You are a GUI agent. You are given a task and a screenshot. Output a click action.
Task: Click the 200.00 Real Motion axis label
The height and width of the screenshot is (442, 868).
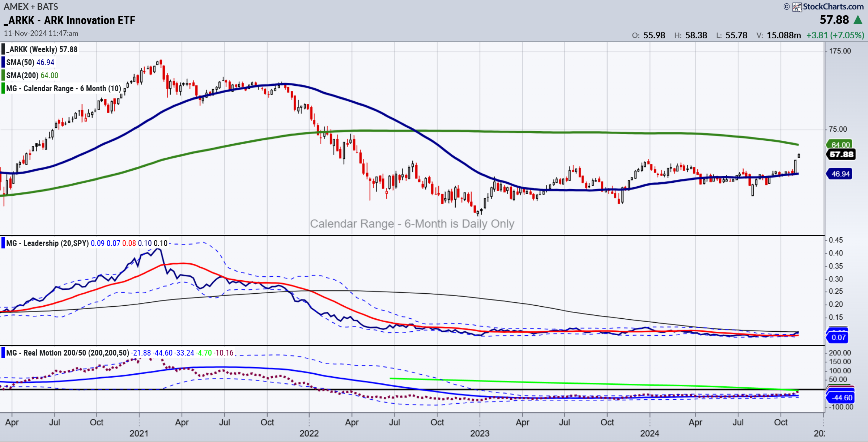coord(840,353)
